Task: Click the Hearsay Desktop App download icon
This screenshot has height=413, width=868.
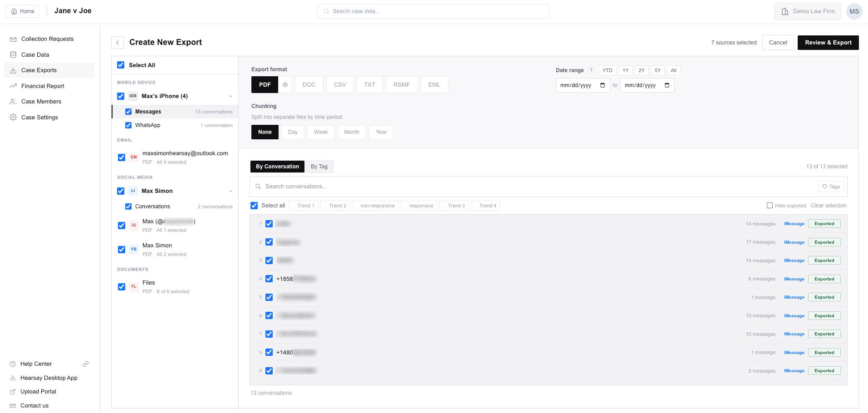Action: tap(13, 378)
